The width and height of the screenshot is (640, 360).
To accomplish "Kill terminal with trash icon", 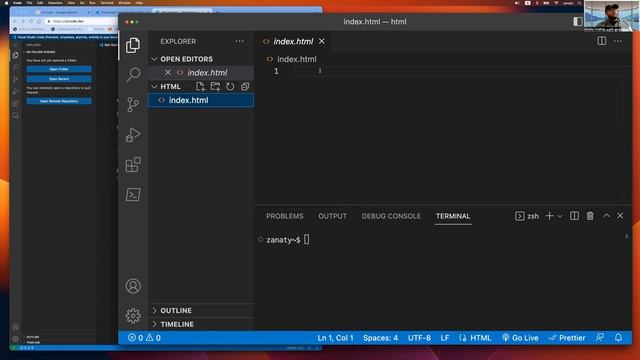I will (x=590, y=216).
